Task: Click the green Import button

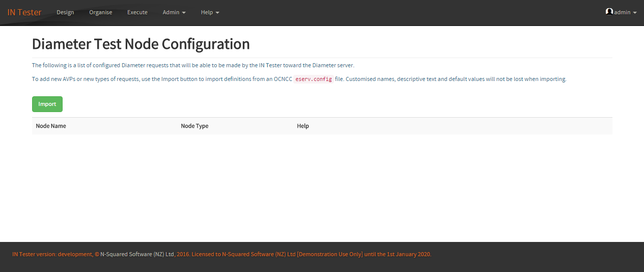Action: (x=47, y=104)
